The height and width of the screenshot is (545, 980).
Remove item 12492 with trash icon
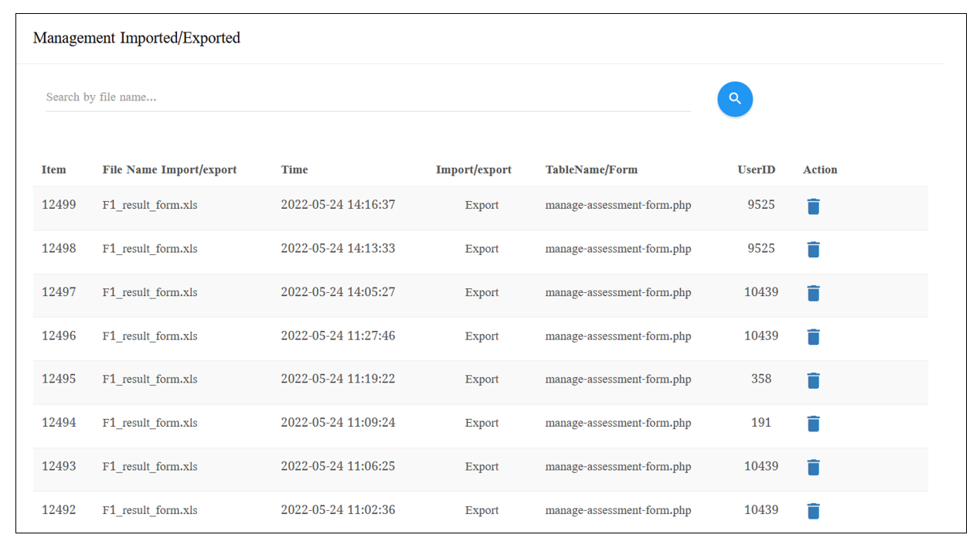813,511
